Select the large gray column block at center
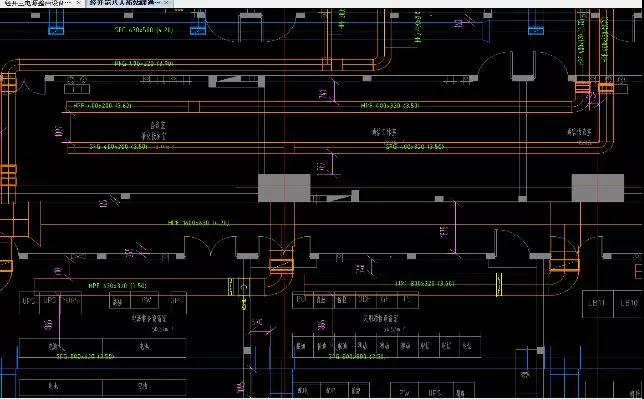Image resolution: width=644 pixels, height=399 pixels. [284, 188]
